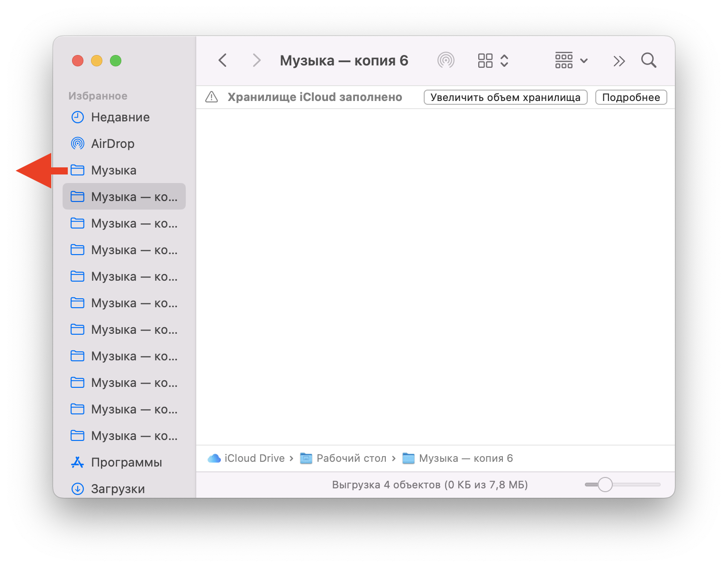The image size is (728, 568).
Task: Close the Finder window with red button
Action: (x=78, y=61)
